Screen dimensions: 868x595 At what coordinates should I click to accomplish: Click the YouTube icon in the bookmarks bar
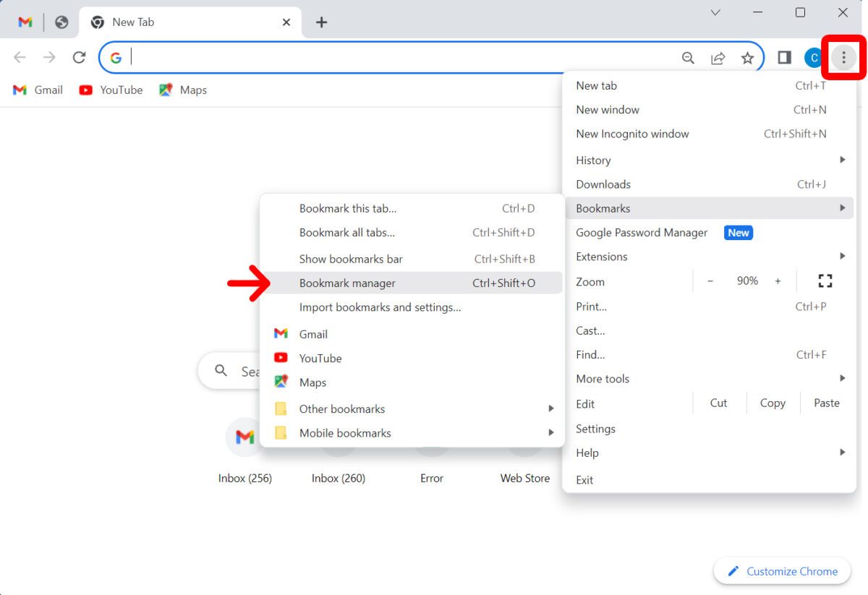coord(85,90)
